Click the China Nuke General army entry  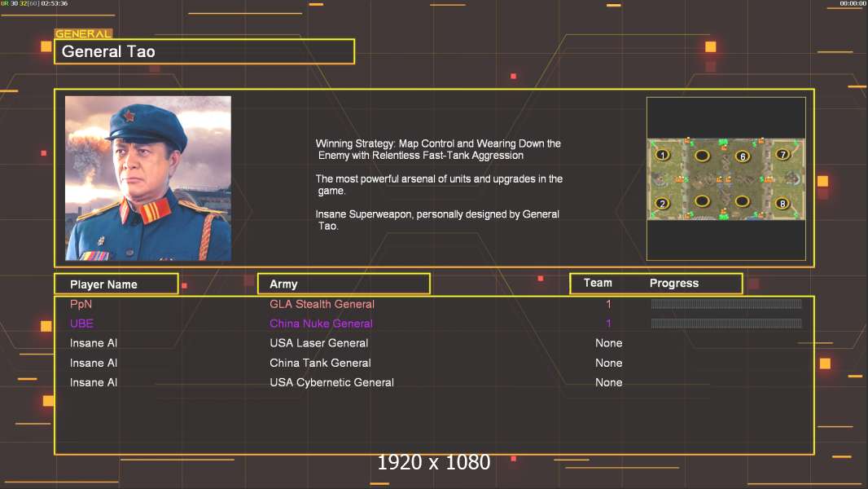click(x=321, y=324)
